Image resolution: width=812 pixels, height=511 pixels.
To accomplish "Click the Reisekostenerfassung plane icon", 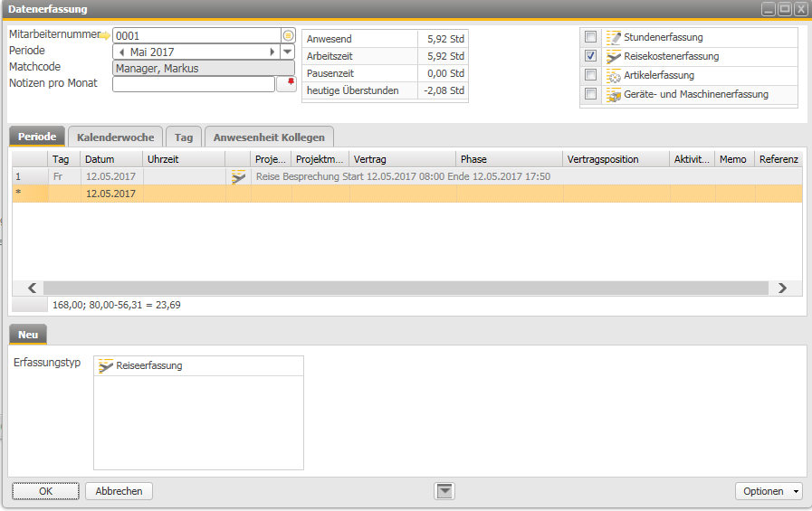I will click(614, 57).
